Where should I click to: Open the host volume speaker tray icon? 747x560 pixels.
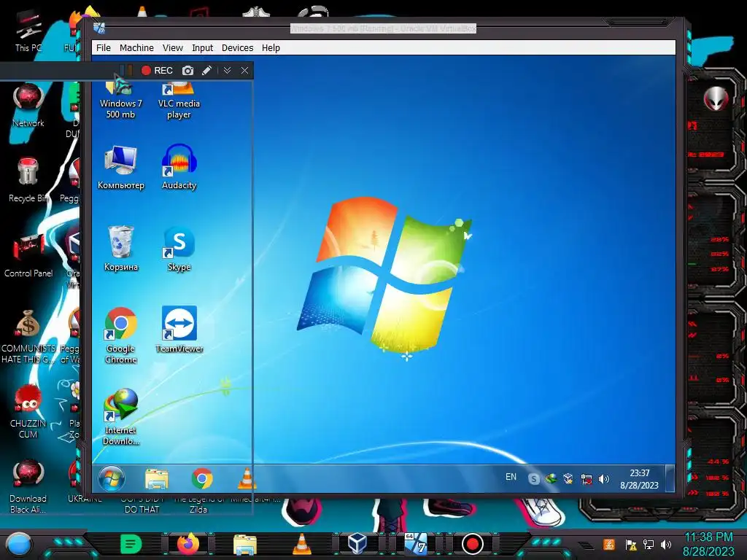[666, 544]
